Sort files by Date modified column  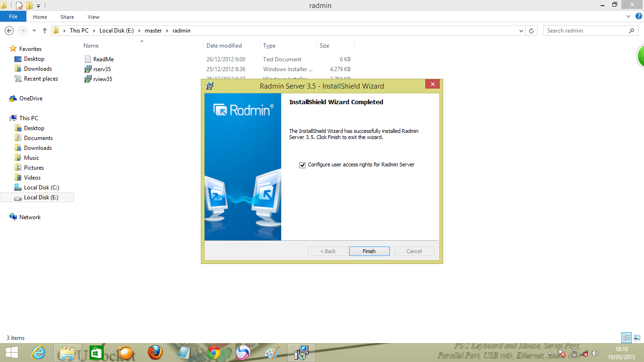click(224, 46)
